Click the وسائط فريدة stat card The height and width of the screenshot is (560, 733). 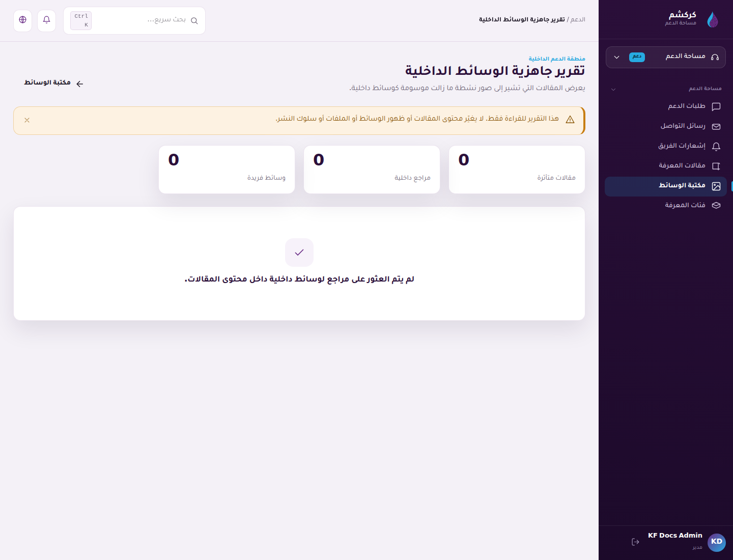coord(227,170)
